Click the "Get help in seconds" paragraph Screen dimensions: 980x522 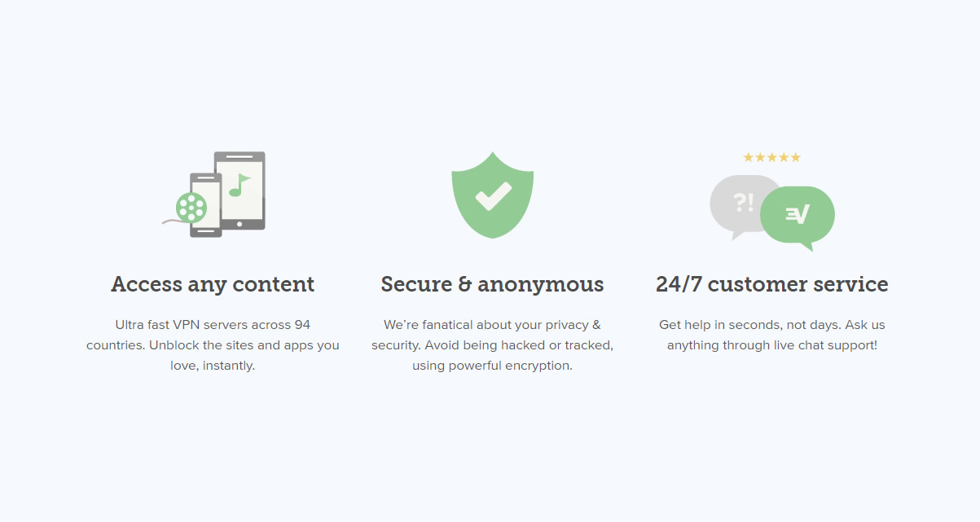click(771, 335)
